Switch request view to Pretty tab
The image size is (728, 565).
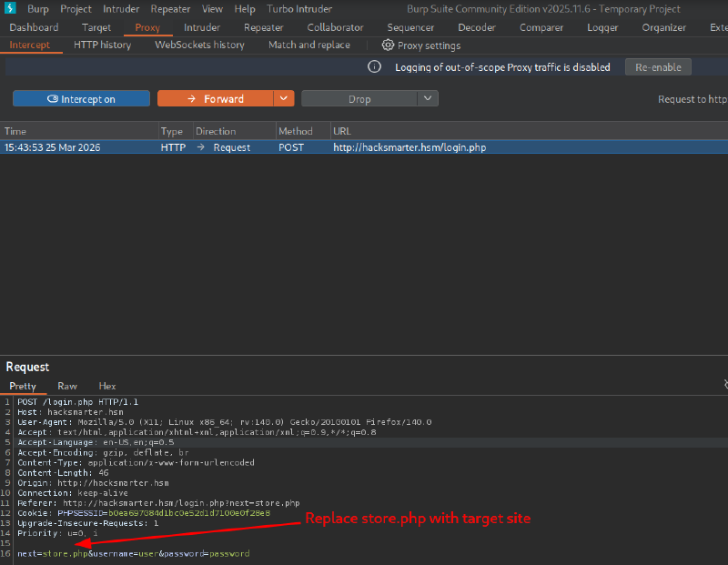point(23,387)
